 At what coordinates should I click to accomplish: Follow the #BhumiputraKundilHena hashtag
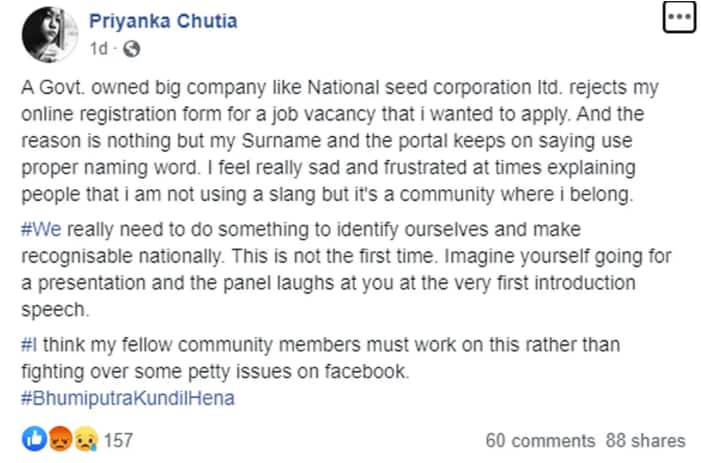pos(128,398)
